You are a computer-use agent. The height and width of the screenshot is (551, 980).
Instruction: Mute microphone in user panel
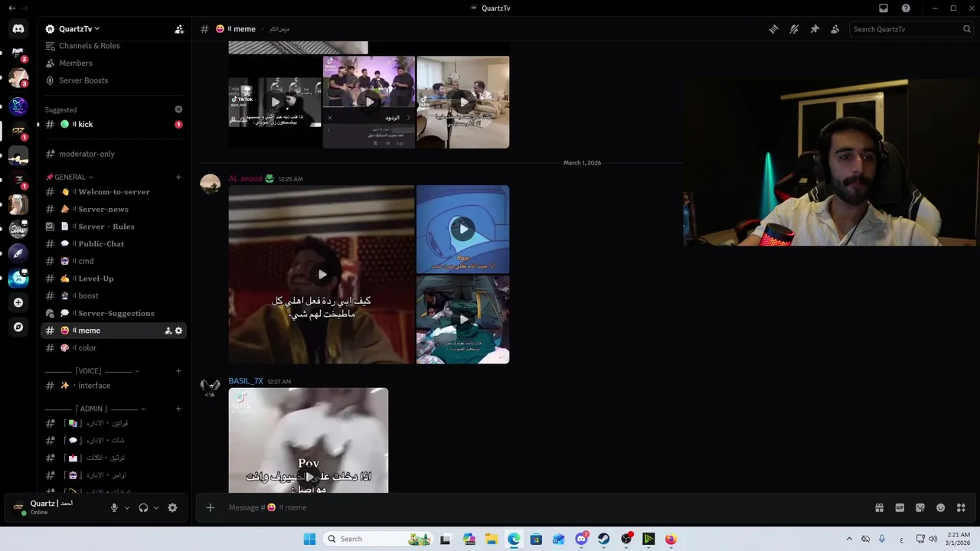click(114, 507)
